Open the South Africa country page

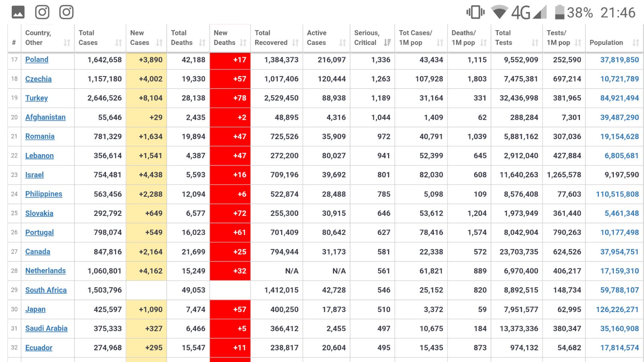click(x=46, y=290)
